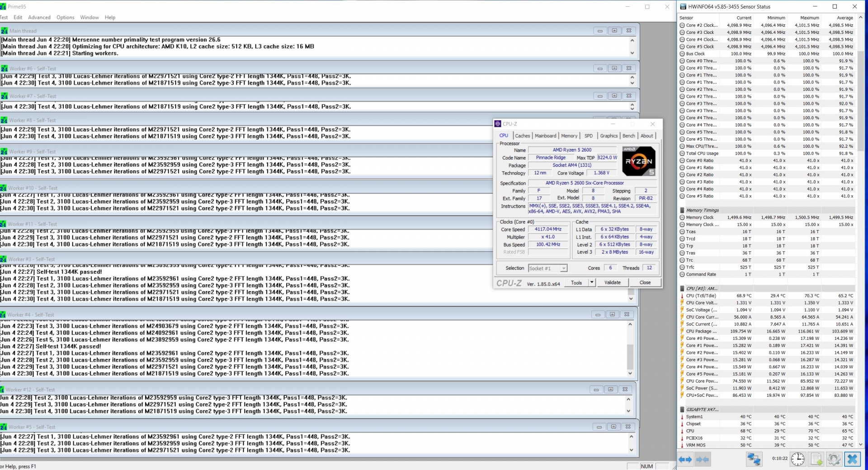Click the Core Speed value 4117.04 MHz

(x=548, y=230)
